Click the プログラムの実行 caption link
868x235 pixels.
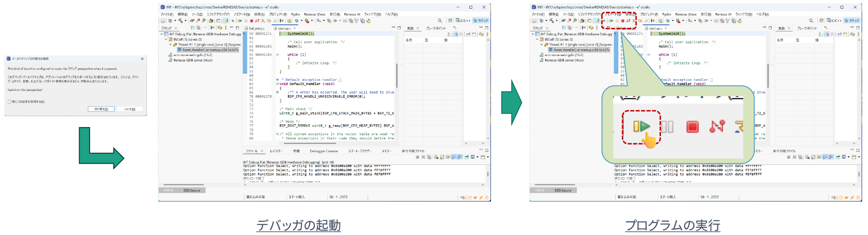pos(672,225)
